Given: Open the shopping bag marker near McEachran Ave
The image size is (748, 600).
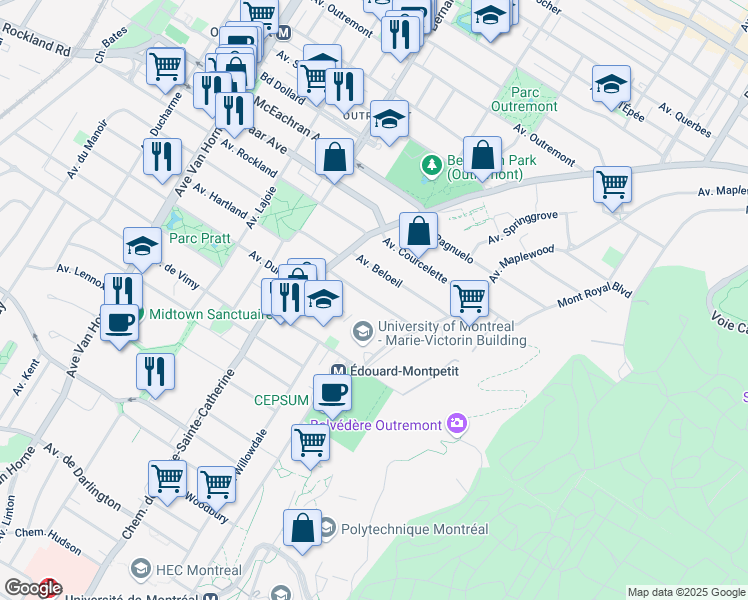Looking at the screenshot, I should [x=334, y=157].
